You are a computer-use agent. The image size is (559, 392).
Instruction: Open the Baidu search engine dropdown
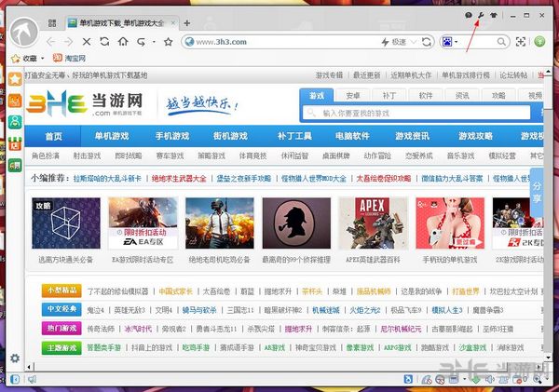pyautogui.click(x=457, y=42)
